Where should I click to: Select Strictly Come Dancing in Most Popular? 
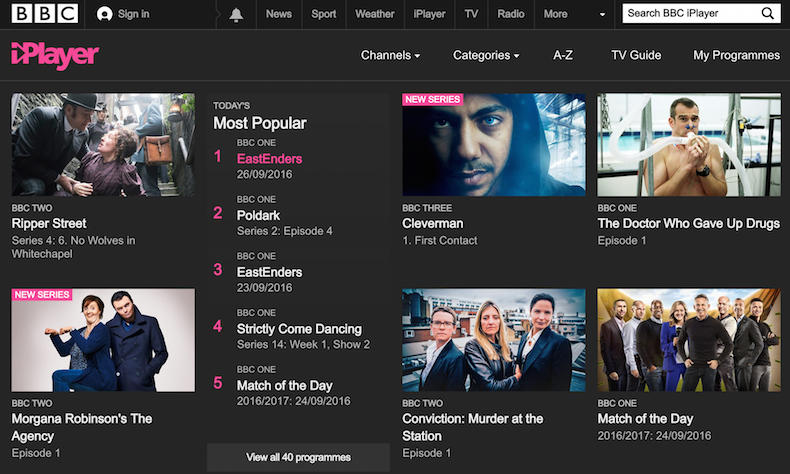pos(297,328)
